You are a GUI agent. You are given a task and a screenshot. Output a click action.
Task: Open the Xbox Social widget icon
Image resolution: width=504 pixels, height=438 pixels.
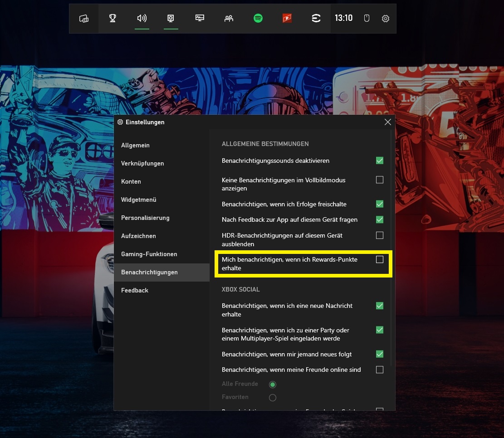229,18
